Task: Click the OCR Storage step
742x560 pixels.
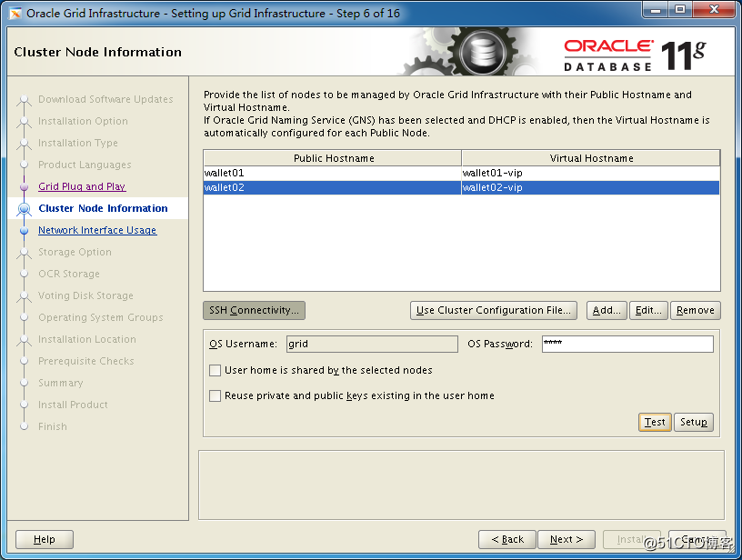Action: click(x=69, y=274)
